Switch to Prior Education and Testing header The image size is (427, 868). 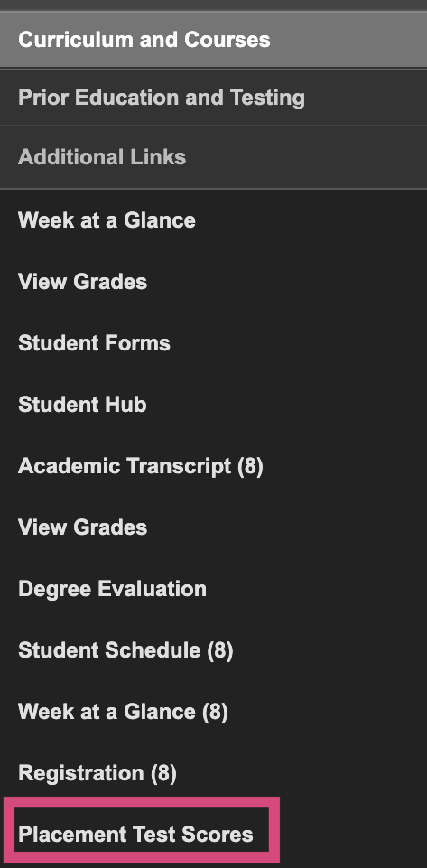tap(213, 98)
